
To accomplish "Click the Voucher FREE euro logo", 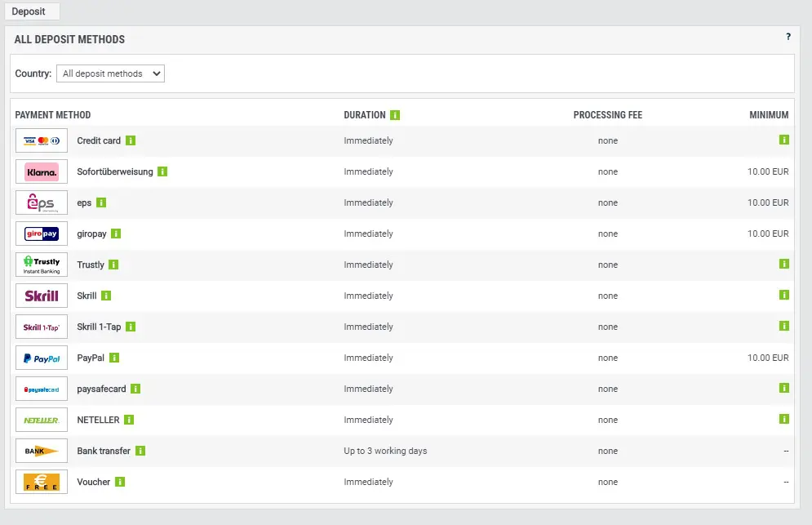I will [x=42, y=482].
